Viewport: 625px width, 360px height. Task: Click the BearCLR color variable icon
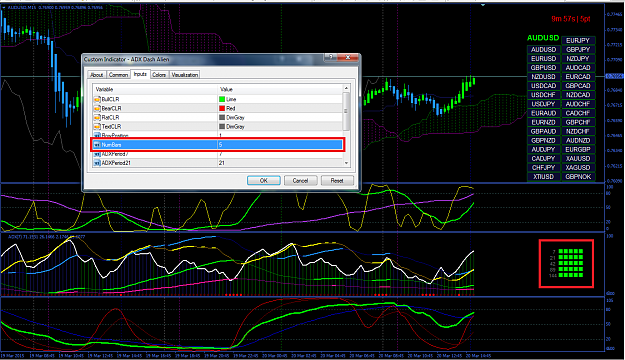[x=97, y=108]
